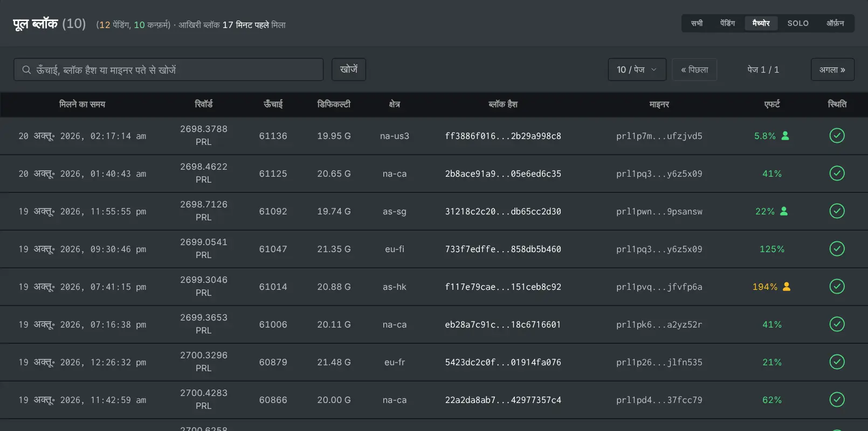Open block hash 31218c2c20...db65cc2d30

(x=503, y=212)
